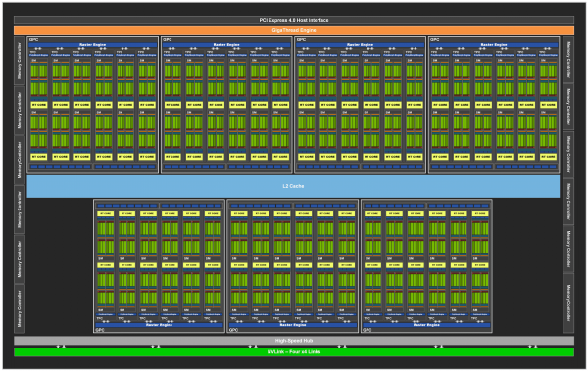
Task: Select Raster Engine bar in bottom-middle GPC
Action: tap(293, 325)
